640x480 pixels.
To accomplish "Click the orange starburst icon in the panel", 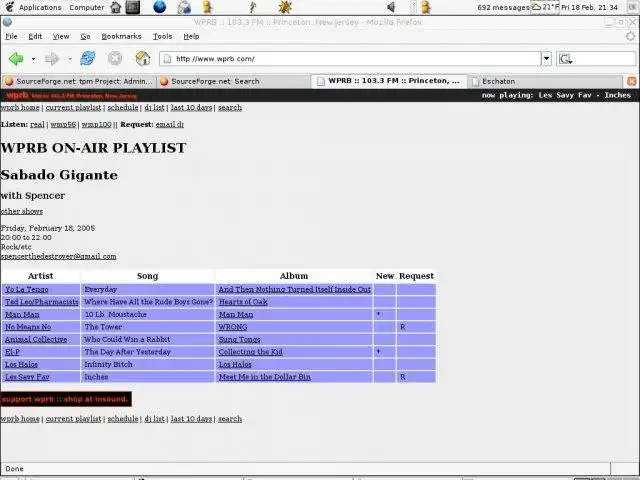I will [285, 7].
